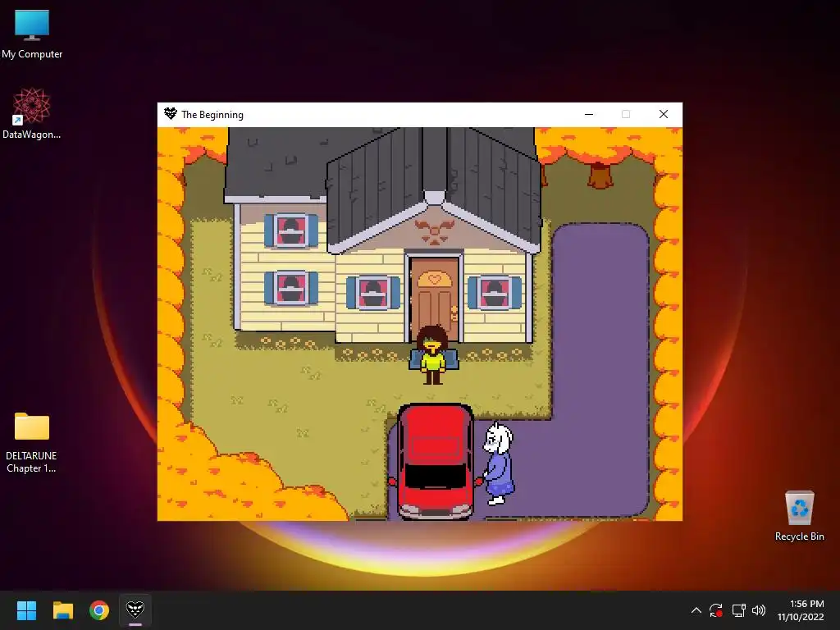Screen dimensions: 840x630
Task: Click the ground-floor window right of the front door
Action: [x=495, y=293]
